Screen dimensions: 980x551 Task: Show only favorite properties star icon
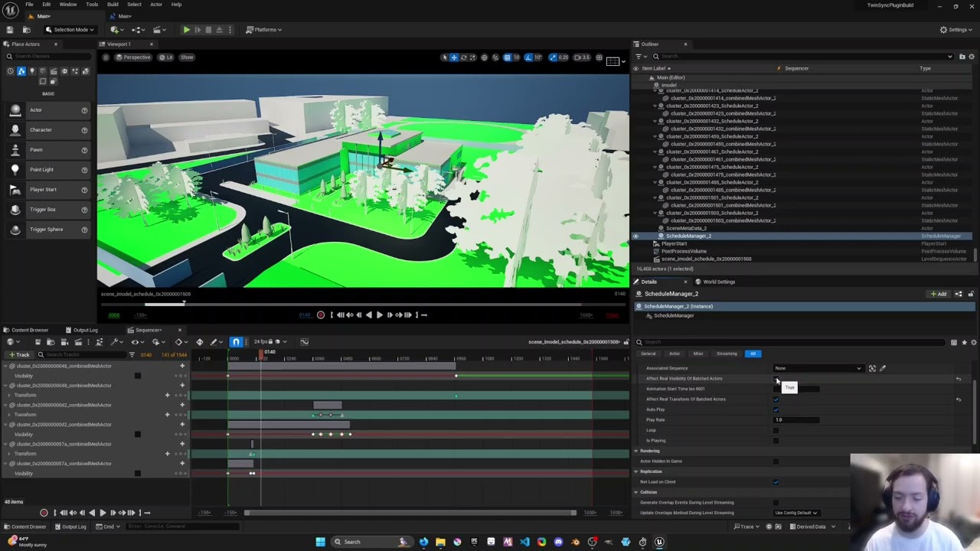(x=963, y=343)
